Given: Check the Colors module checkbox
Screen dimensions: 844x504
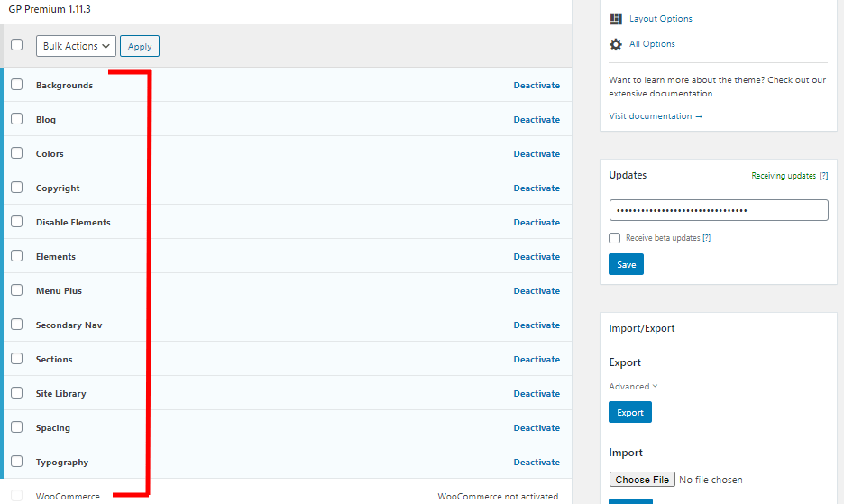Looking at the screenshot, I should (x=17, y=153).
